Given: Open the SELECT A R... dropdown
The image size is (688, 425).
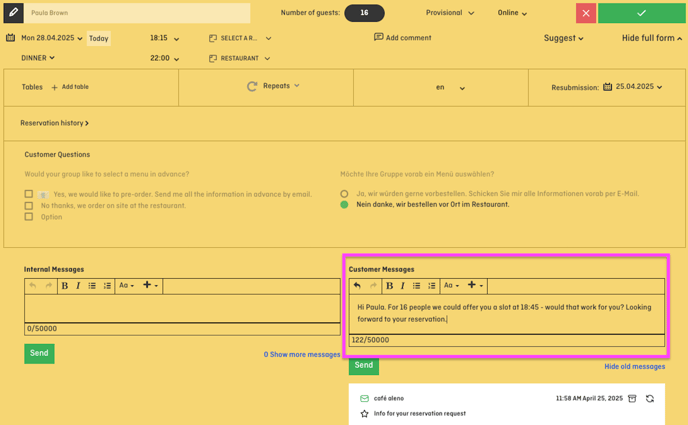Looking at the screenshot, I should pos(240,38).
